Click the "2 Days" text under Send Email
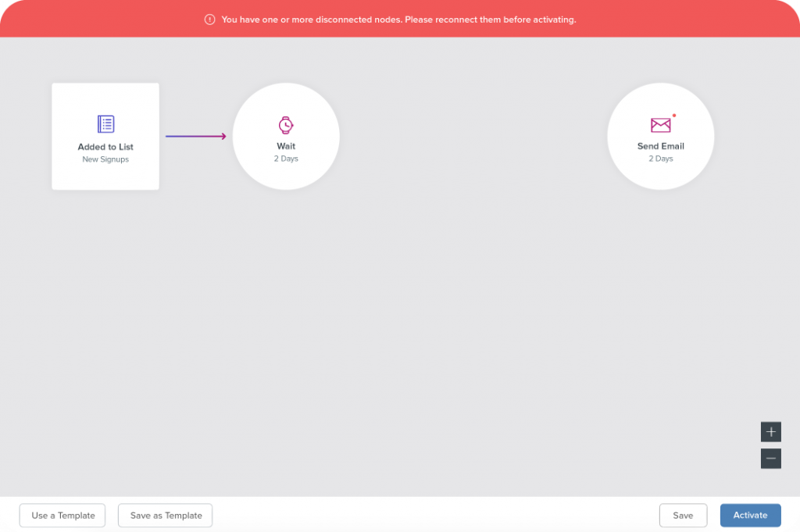Viewport: 800px width, 532px height. (661, 159)
